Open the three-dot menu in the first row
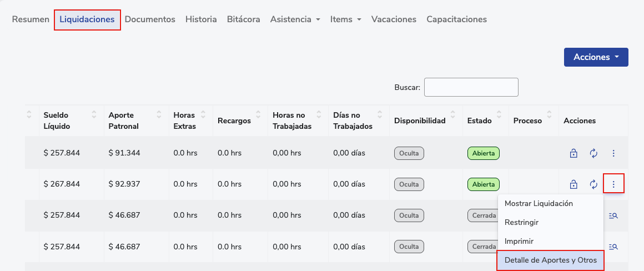This screenshot has height=271, width=644. click(x=613, y=153)
